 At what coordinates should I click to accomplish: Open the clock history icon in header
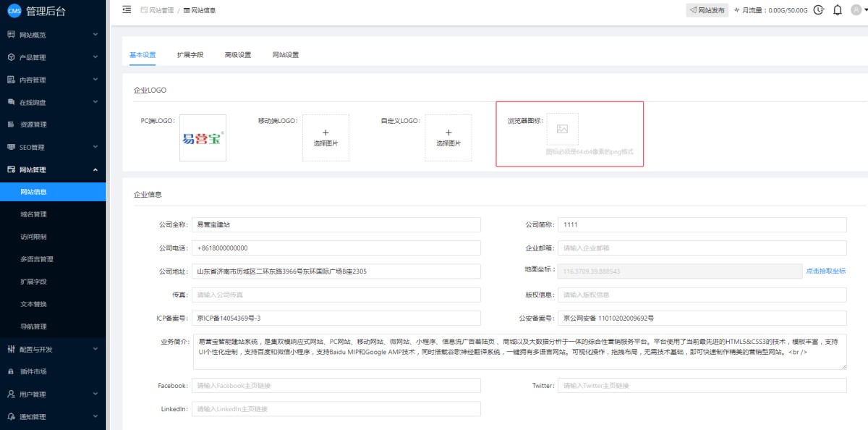click(818, 10)
